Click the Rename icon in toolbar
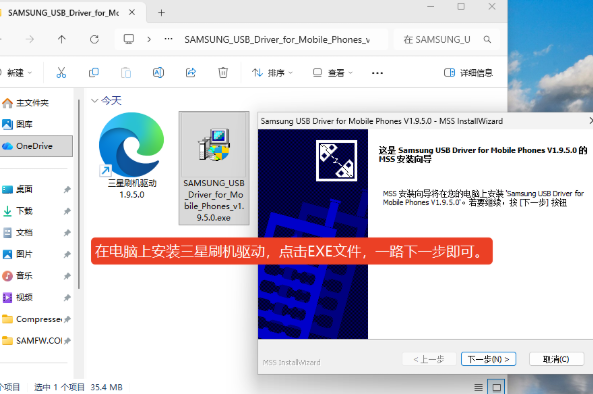 pyautogui.click(x=158, y=72)
